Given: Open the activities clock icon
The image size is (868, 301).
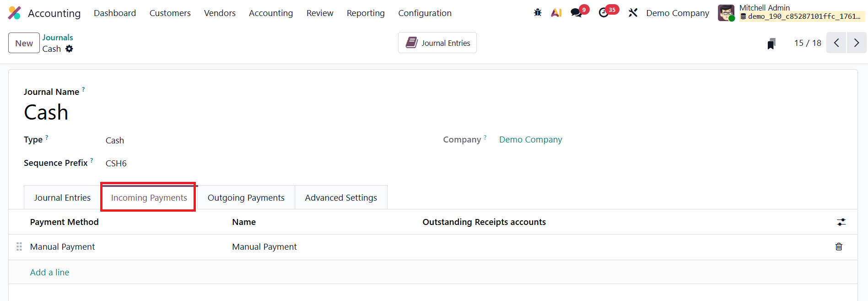Looking at the screenshot, I should pyautogui.click(x=604, y=13).
